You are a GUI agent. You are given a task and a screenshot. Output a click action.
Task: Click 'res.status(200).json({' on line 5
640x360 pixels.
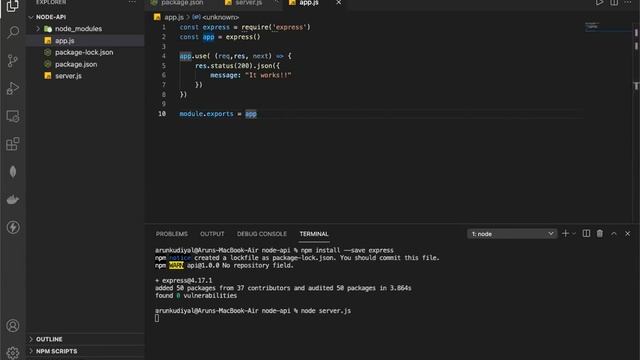(237, 66)
